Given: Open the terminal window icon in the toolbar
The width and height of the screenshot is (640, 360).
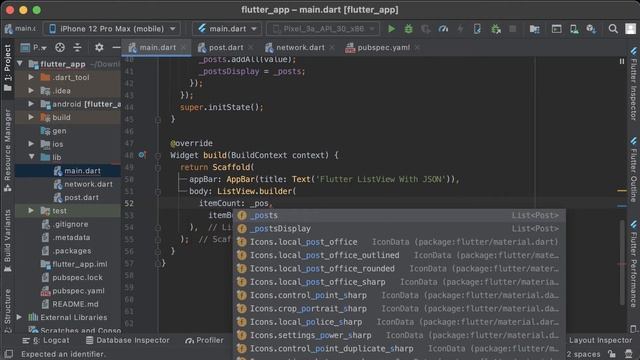Looking at the screenshot, I should click(x=556, y=29).
